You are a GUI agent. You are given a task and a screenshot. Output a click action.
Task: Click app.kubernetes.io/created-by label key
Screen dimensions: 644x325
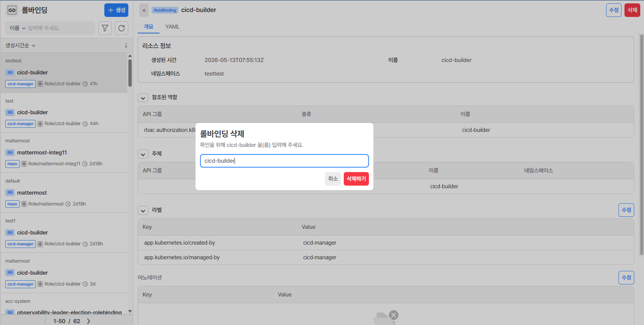tap(179, 243)
